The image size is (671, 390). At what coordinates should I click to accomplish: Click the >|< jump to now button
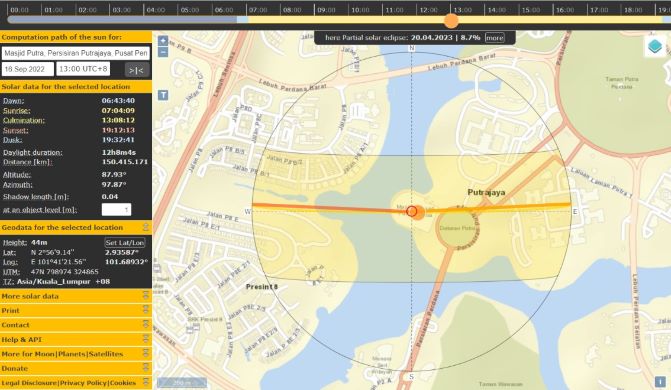click(137, 70)
